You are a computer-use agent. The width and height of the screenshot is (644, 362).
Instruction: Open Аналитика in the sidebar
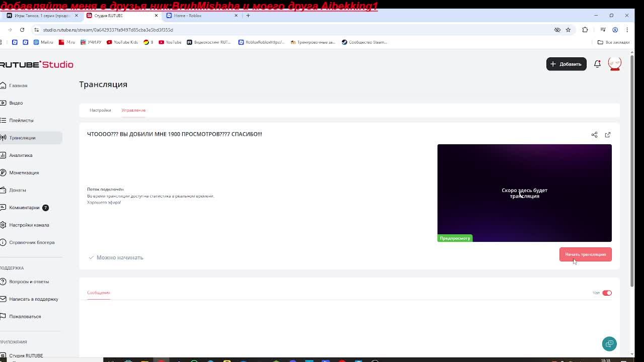coord(21,155)
